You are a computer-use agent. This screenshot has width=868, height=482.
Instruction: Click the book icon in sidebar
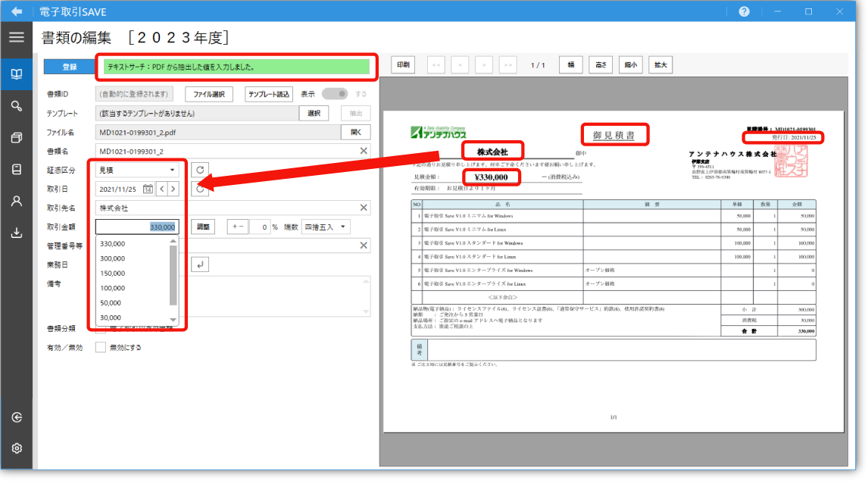point(16,74)
